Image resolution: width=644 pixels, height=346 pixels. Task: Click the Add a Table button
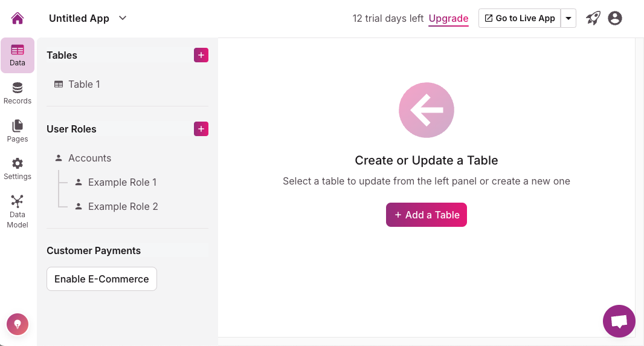click(x=427, y=215)
